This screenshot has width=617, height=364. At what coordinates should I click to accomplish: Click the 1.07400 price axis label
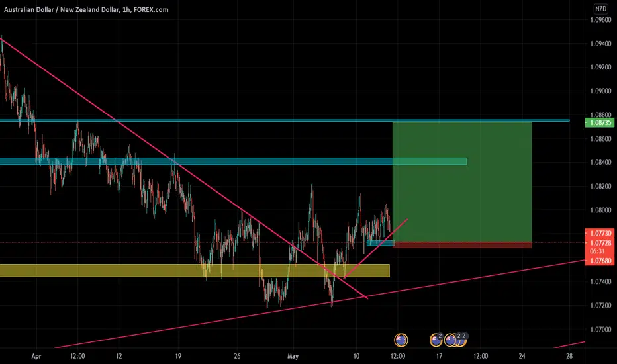(x=600, y=281)
